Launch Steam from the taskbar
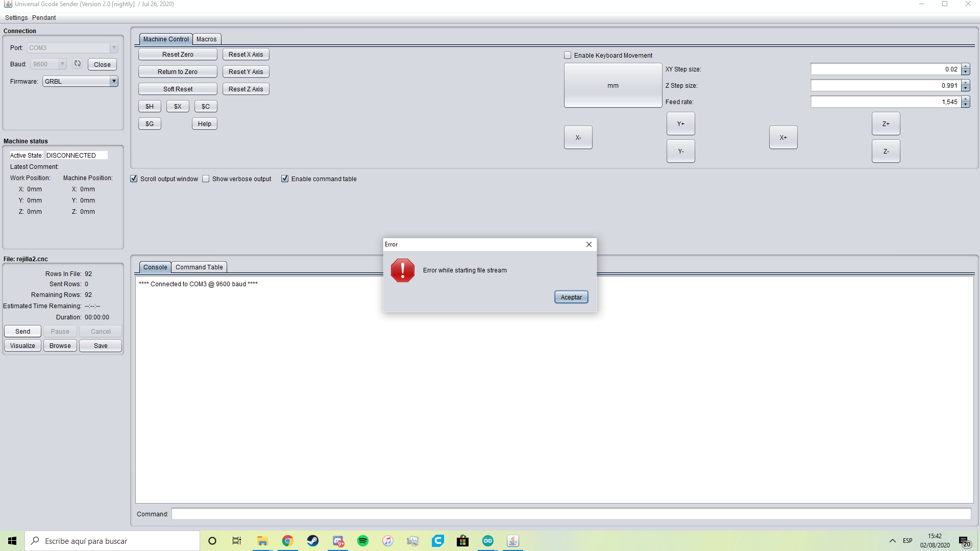The width and height of the screenshot is (980, 551). pos(313,541)
